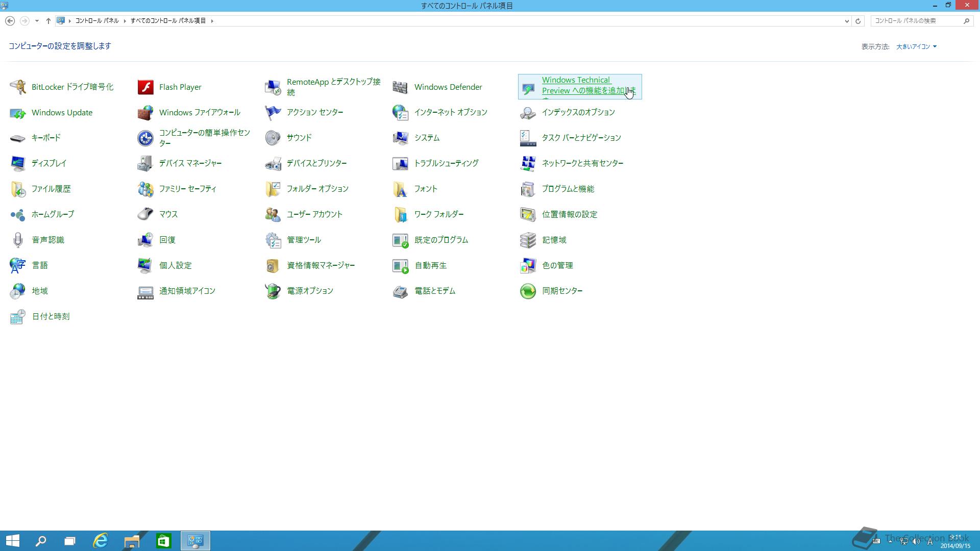Click the Back navigation button

pos(10,21)
